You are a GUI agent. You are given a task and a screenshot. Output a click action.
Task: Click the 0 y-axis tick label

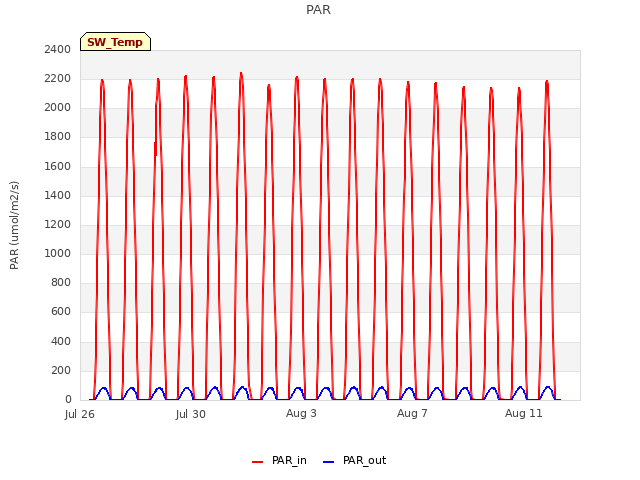pyautogui.click(x=68, y=400)
